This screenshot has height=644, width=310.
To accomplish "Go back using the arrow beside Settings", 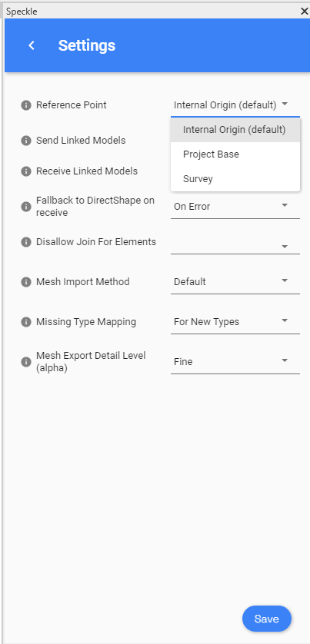I will 32,45.
